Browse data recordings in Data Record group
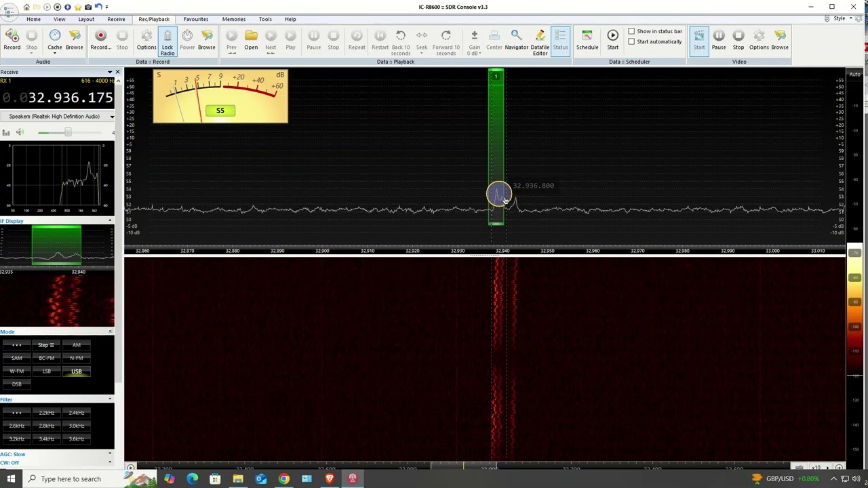Screen dimensions: 868x488 [207, 40]
